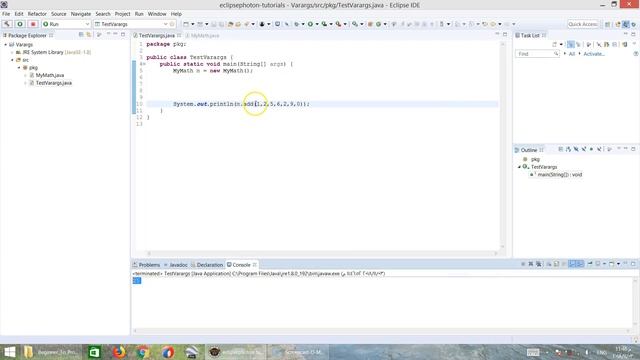Click the launch configuration settings gear
The height and width of the screenshot is (360, 640).
172,24
